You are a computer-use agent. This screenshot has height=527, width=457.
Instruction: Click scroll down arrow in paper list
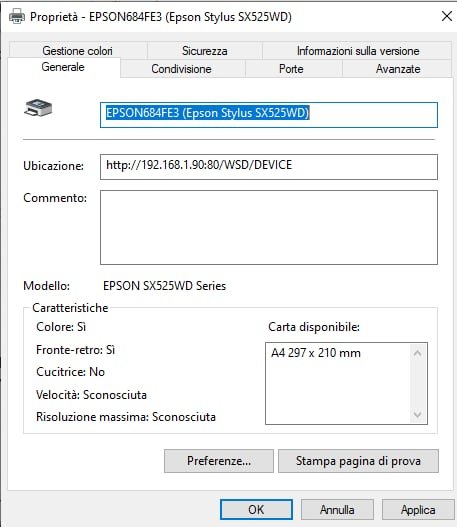point(417,414)
